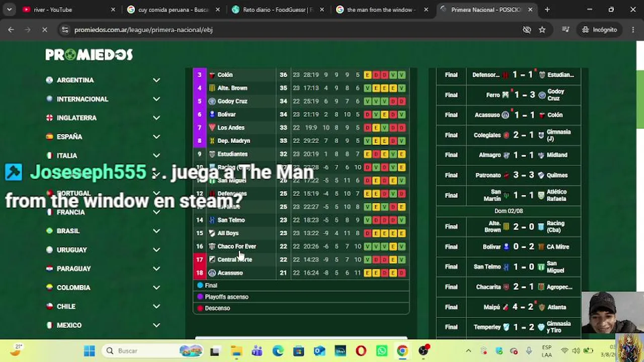This screenshot has width=644, height=362.
Task: Open the Los Andes team link
Action: (231, 128)
